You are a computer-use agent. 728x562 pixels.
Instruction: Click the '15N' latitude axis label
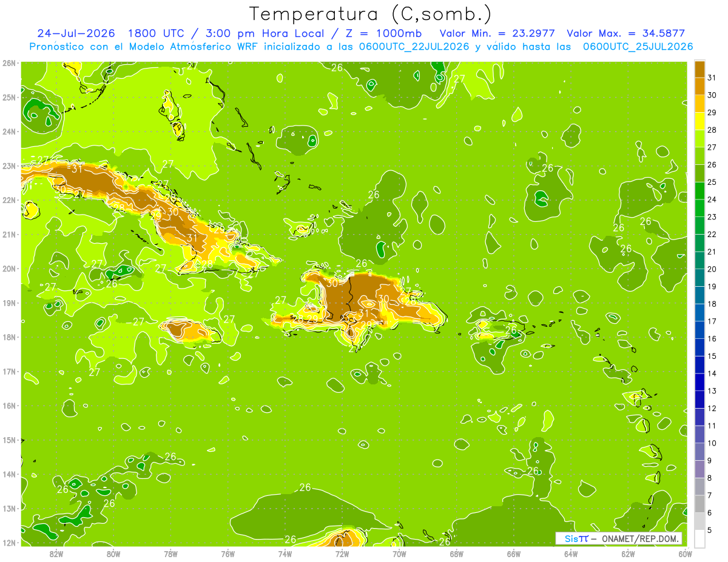pos(8,440)
